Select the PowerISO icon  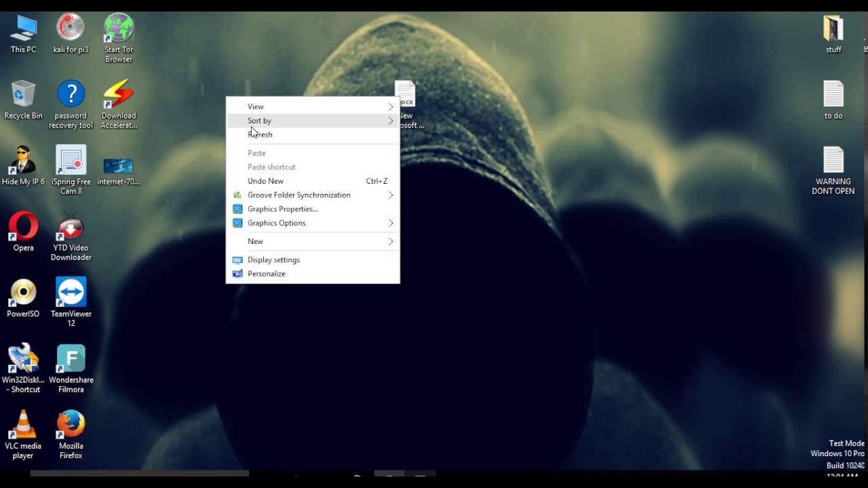[23, 298]
